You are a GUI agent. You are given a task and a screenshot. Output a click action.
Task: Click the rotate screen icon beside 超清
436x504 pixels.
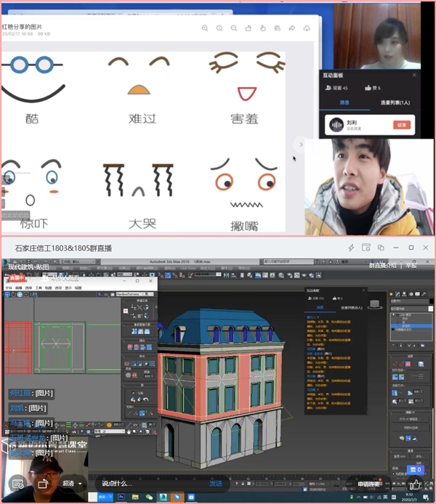pyautogui.click(x=42, y=482)
